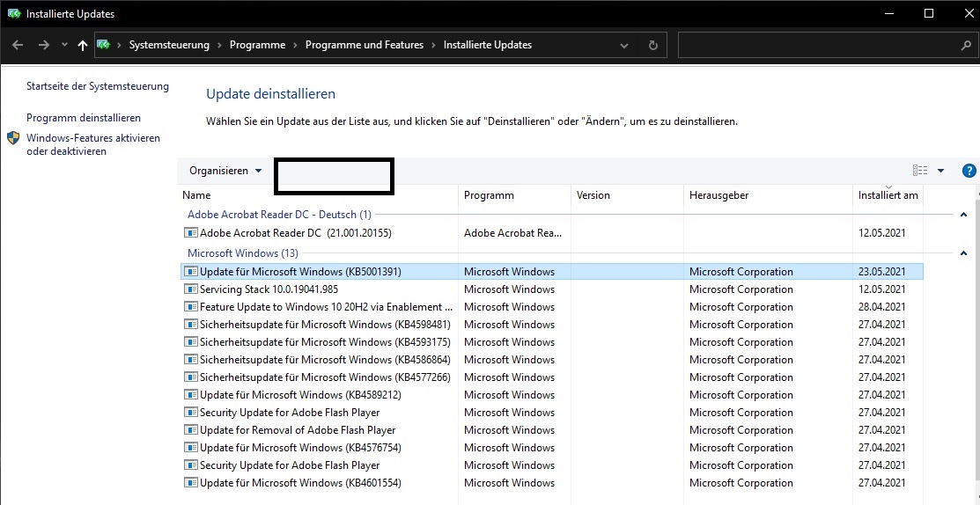Collapse the Microsoft Windows (13) group

point(963,253)
